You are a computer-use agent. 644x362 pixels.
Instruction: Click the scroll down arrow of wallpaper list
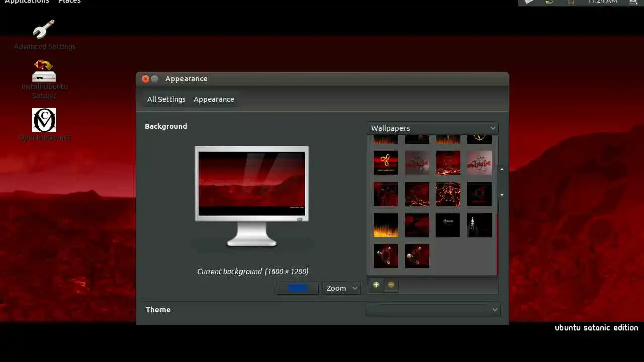click(x=502, y=194)
